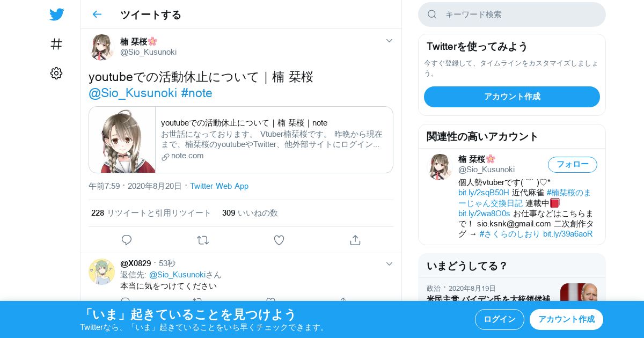Open tweet author's profile avatar

pos(101,47)
